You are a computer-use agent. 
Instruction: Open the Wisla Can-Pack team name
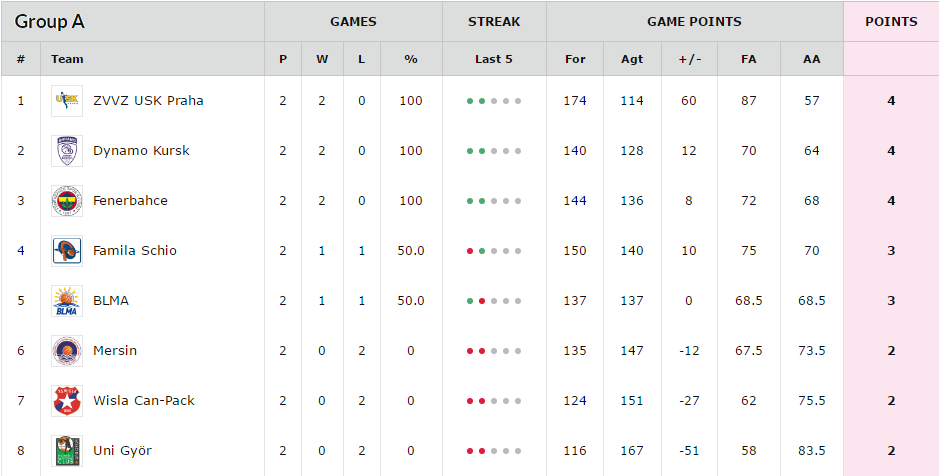tap(144, 401)
